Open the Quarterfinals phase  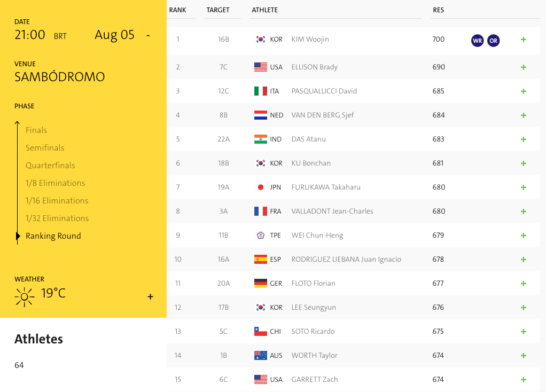(x=50, y=166)
